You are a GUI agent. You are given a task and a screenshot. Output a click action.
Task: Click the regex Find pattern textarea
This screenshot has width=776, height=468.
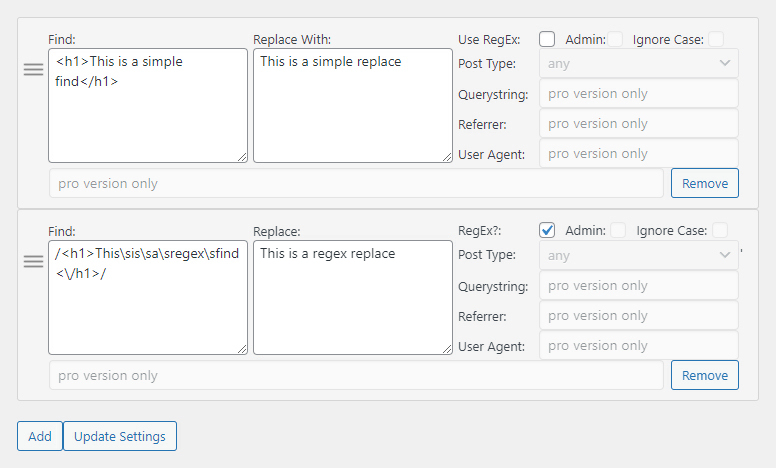click(147, 297)
